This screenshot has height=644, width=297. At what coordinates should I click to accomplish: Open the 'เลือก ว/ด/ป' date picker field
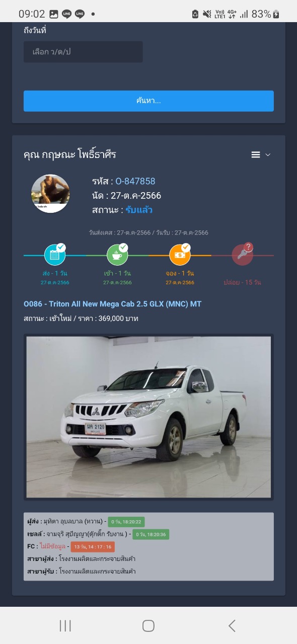coord(83,52)
